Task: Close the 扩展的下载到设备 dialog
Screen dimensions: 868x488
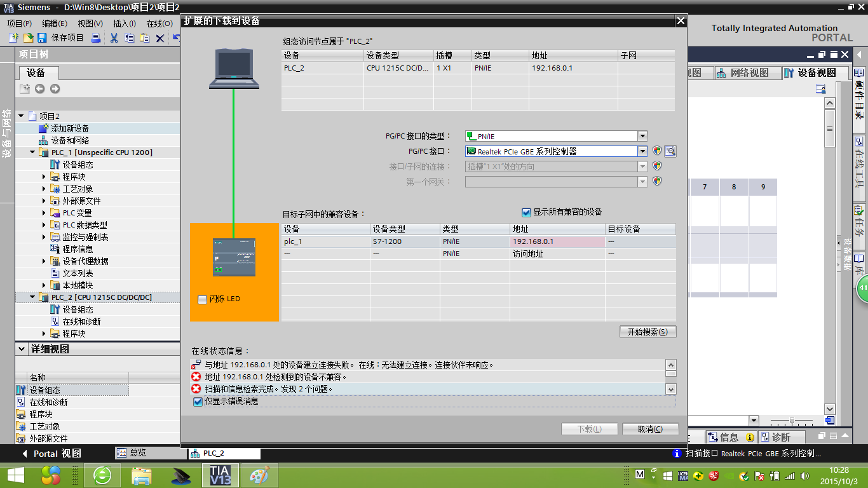Action: (681, 21)
